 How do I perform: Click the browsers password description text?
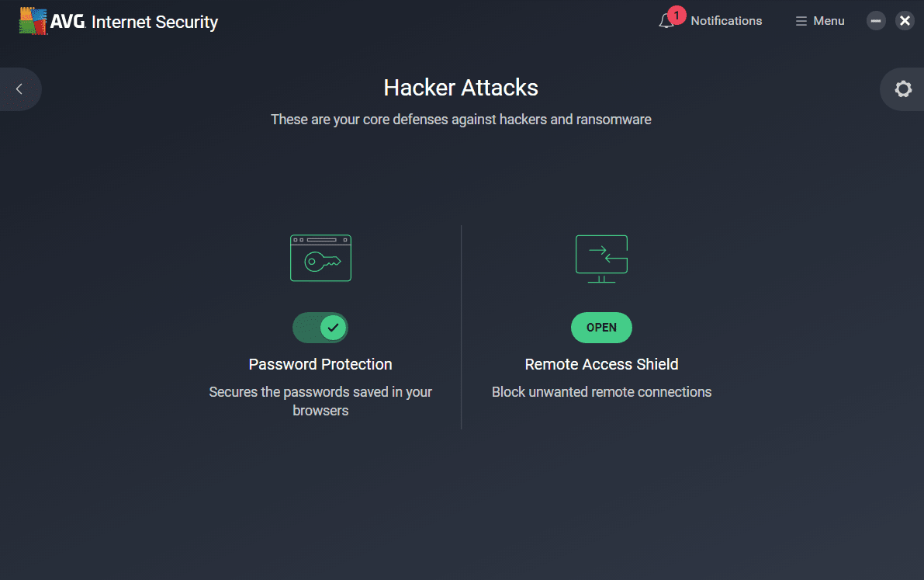[320, 401]
